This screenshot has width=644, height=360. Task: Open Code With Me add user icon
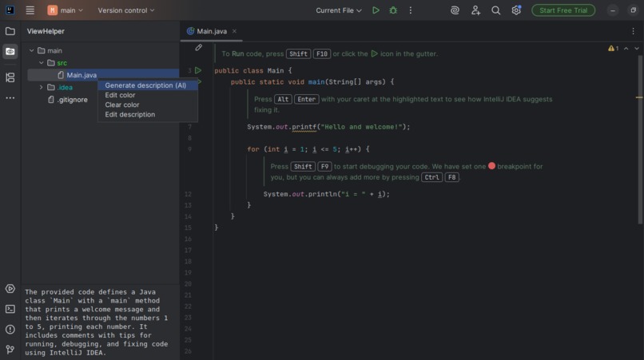(475, 10)
